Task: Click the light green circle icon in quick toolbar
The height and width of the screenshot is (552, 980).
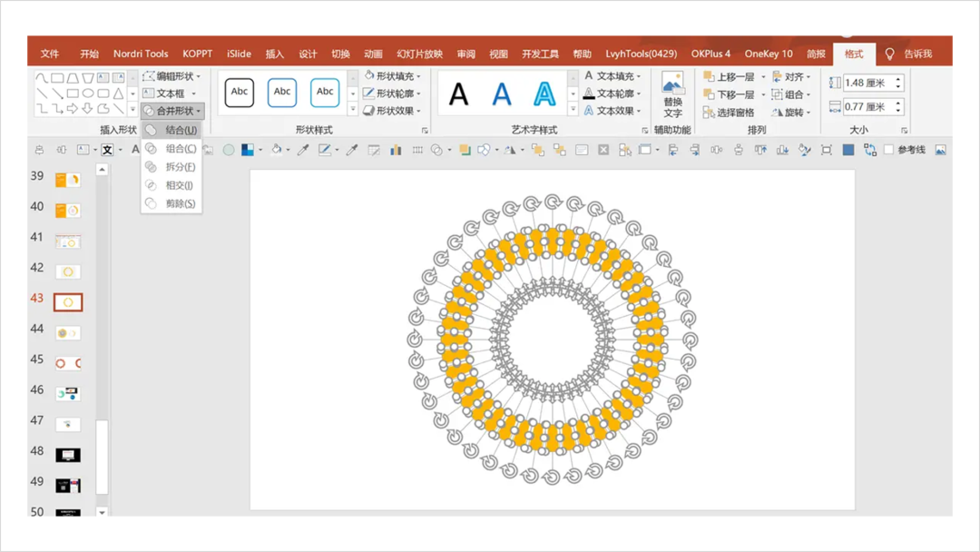Action: (229, 150)
